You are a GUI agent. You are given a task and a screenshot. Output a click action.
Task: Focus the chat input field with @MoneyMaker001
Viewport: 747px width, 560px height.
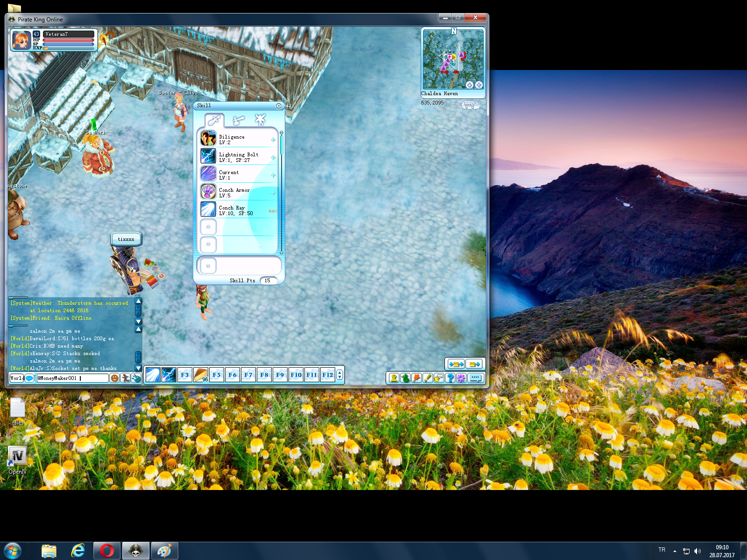coord(72,378)
